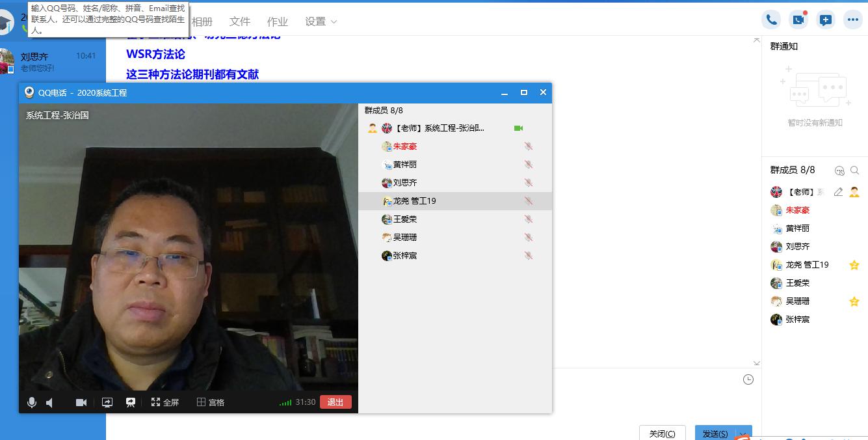Toggle the microphone in the call
This screenshot has height=440, width=868.
tap(31, 402)
